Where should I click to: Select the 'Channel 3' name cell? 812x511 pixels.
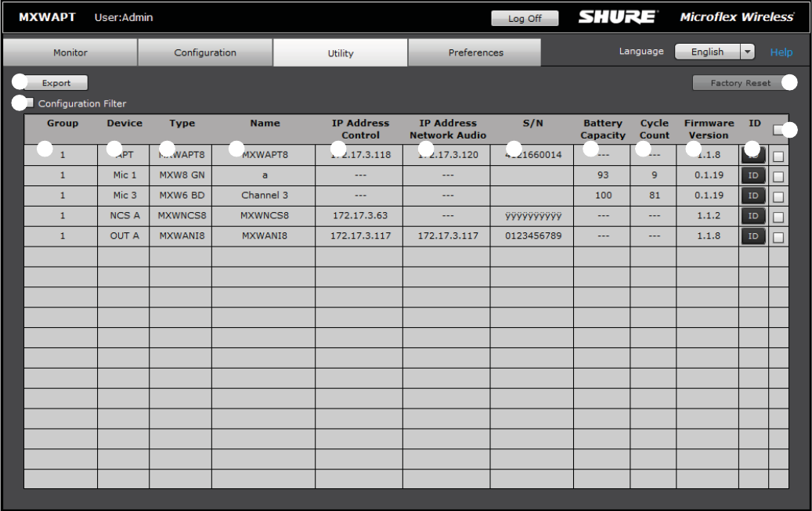264,195
